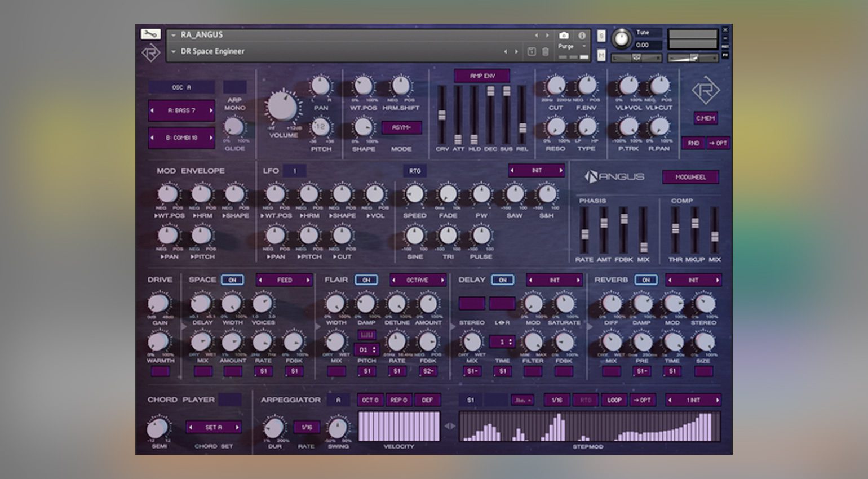The image size is (868, 479).
Task: Click next instrument arrow on RA_ANGUS row
Action: pos(547,35)
